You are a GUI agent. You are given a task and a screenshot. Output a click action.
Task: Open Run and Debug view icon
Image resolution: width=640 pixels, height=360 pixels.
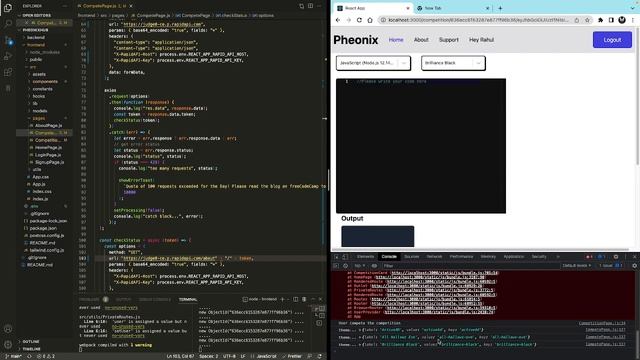pos(8,56)
